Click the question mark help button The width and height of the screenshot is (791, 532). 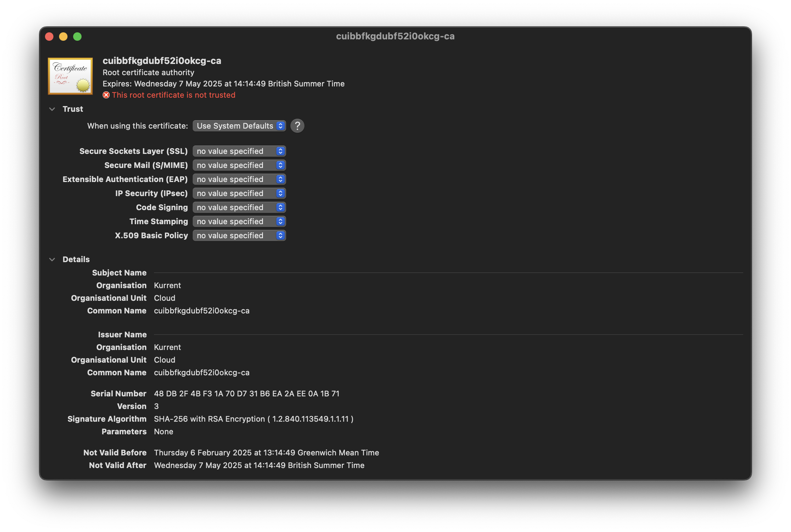[297, 125]
